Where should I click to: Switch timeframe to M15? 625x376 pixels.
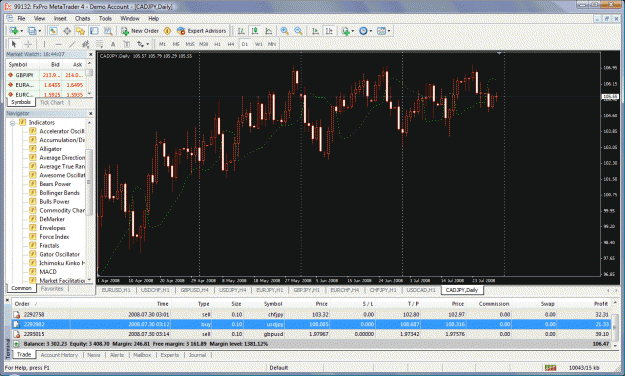click(x=190, y=44)
